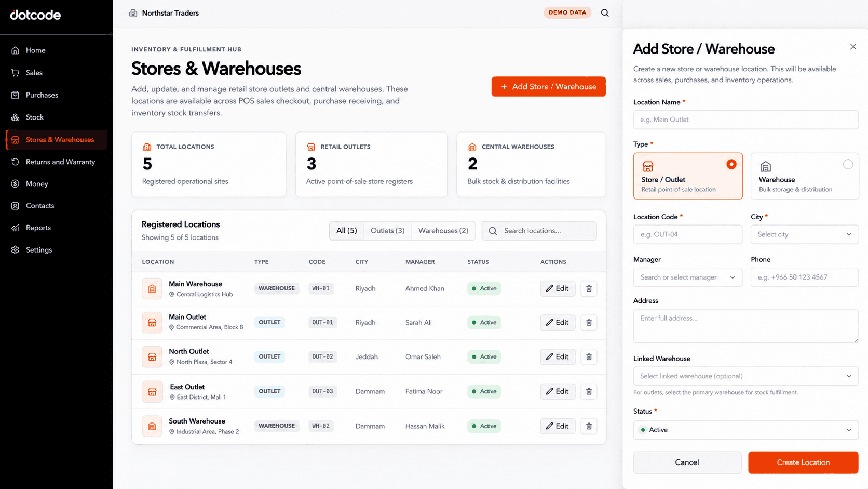Remove East Outlet using trash icon
Viewport: 868px width, 489px height.
(x=589, y=391)
